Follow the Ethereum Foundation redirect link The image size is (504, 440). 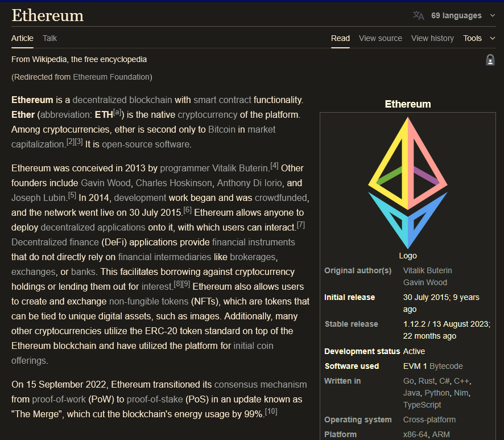111,77
